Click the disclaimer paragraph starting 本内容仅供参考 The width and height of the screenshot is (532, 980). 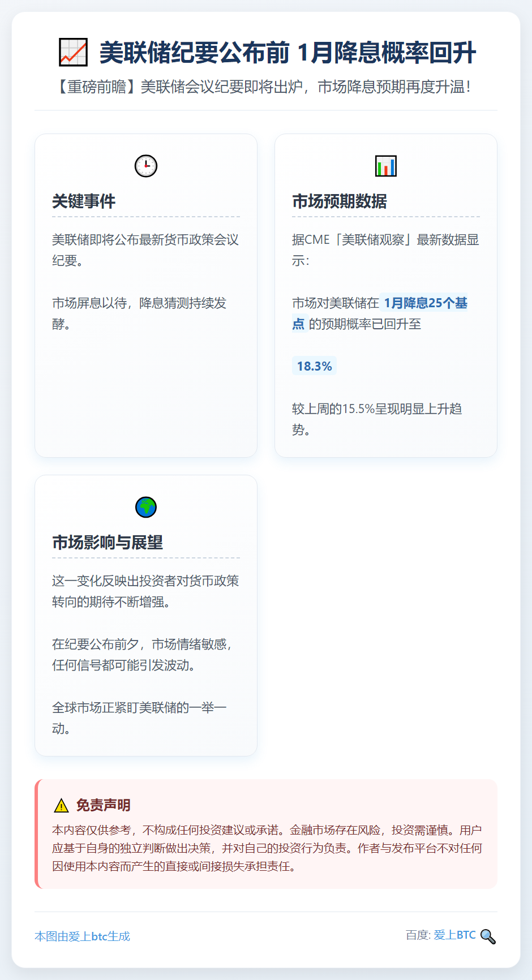coord(267,848)
